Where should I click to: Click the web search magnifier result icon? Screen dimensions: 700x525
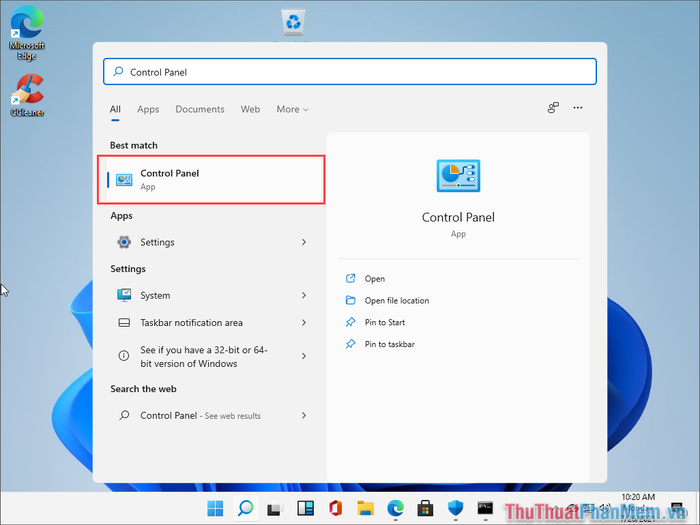coord(124,415)
